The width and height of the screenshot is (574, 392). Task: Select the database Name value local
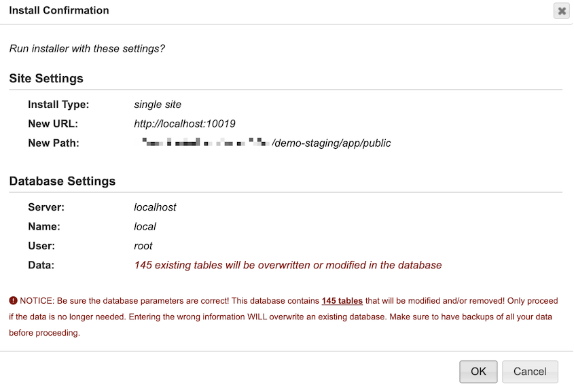coord(144,226)
